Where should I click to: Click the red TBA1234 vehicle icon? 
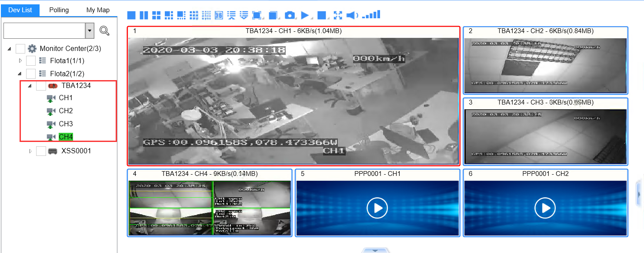53,86
